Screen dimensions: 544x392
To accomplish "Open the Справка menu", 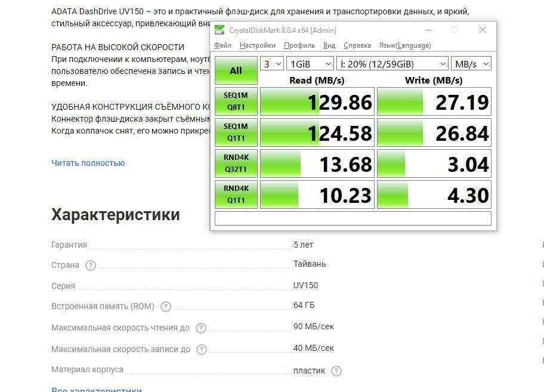I will click(357, 45).
